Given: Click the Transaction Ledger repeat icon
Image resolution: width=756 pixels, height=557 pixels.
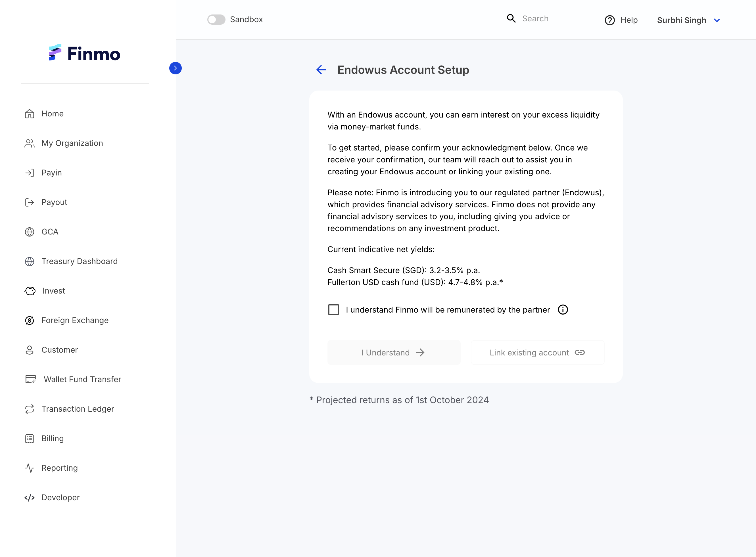Looking at the screenshot, I should pyautogui.click(x=30, y=409).
